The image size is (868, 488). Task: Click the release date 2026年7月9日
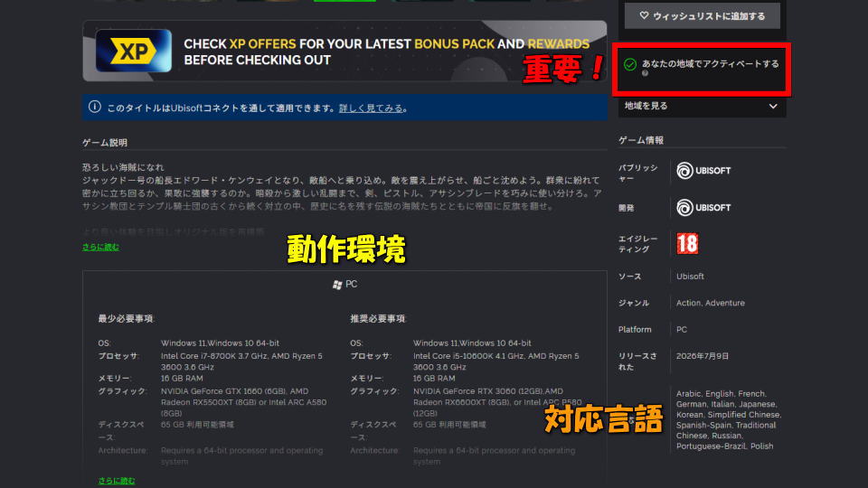[702, 356]
